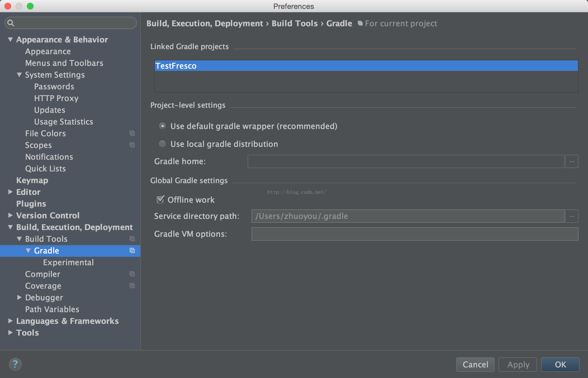Collapse the Gradle tree node
The width and height of the screenshot is (588, 378).
[28, 250]
